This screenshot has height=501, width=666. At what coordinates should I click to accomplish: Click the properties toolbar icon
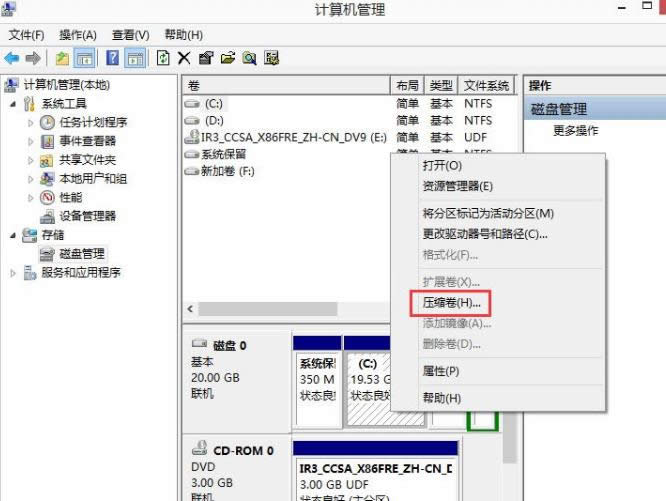[205, 59]
